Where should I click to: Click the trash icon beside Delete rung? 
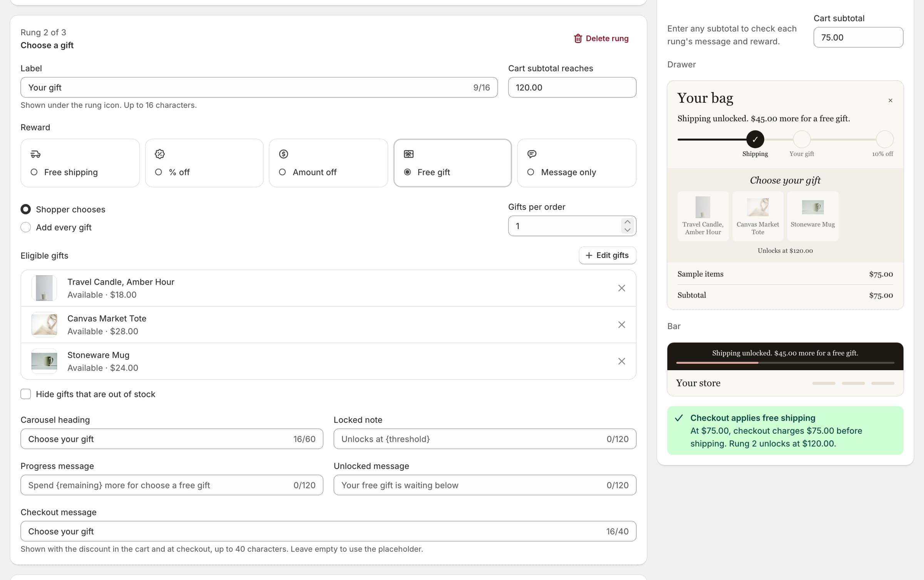point(578,38)
